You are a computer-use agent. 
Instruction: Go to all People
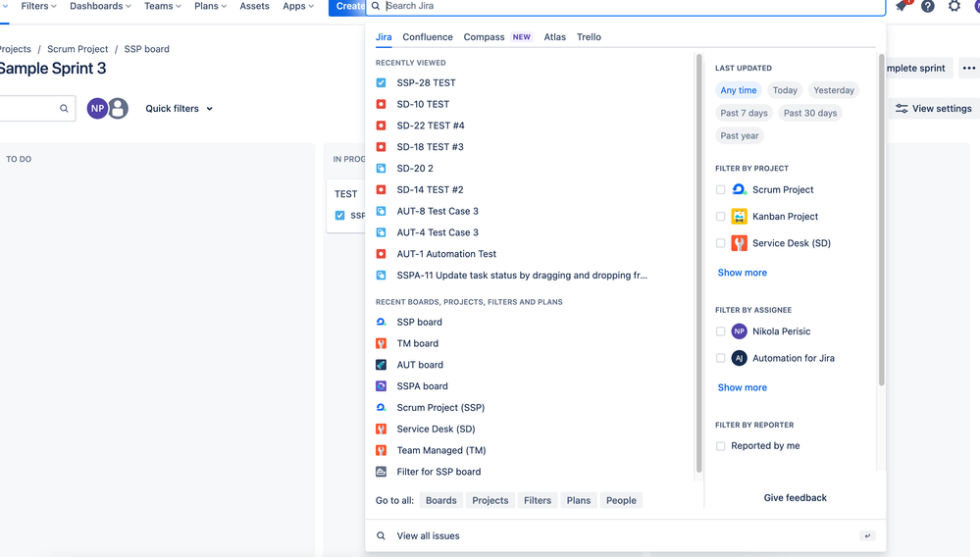(621, 500)
